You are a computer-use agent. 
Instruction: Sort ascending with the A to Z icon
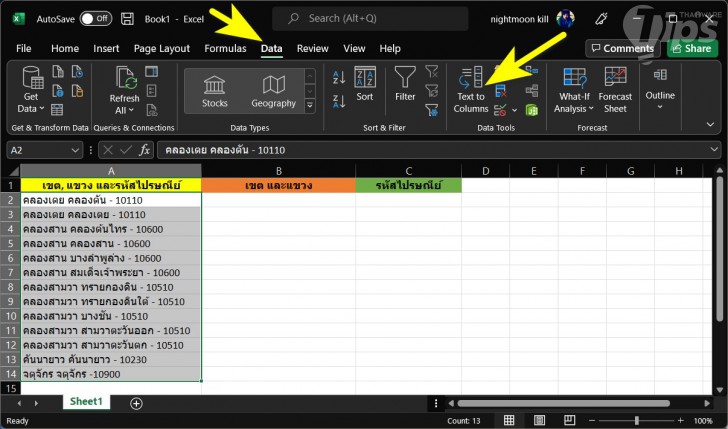(339, 77)
